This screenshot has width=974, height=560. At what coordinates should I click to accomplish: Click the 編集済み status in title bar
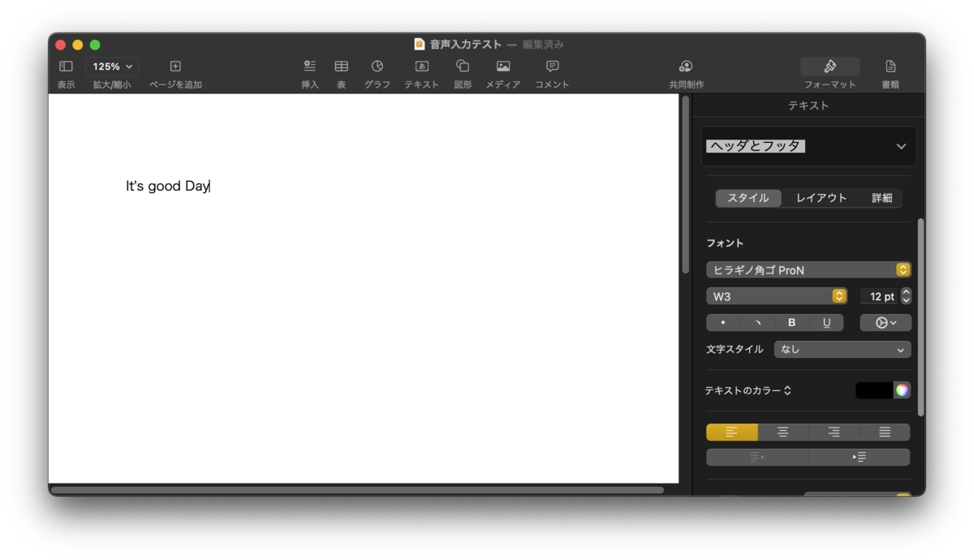[x=543, y=45]
